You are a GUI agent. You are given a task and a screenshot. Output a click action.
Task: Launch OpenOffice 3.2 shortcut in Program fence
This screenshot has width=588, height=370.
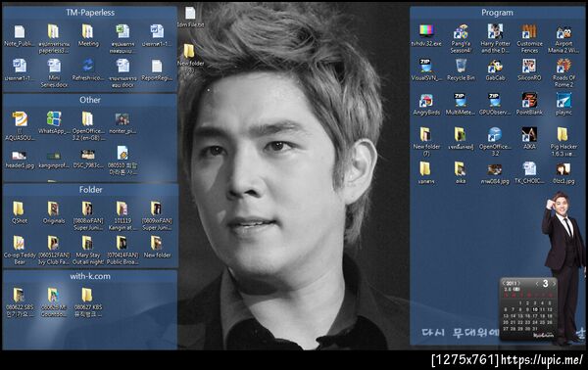tap(495, 142)
